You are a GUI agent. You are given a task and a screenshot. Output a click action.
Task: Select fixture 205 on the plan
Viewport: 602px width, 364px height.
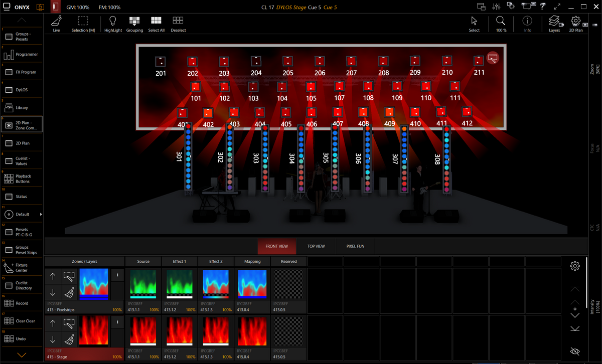287,61
